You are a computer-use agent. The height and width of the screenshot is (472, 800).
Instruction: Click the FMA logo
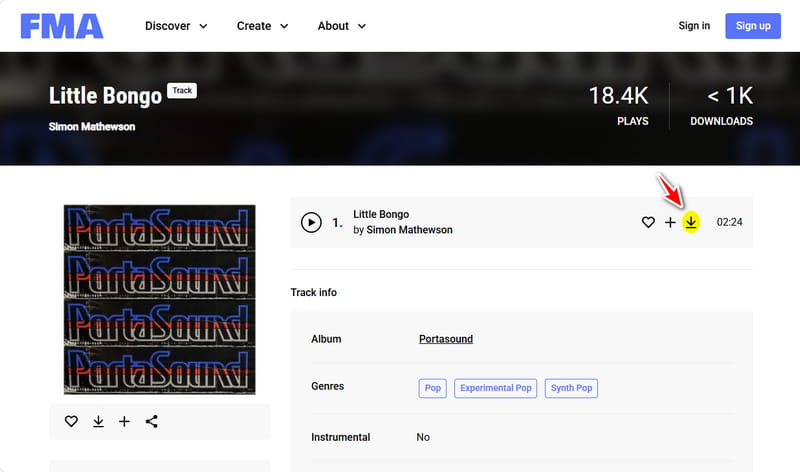(x=62, y=26)
